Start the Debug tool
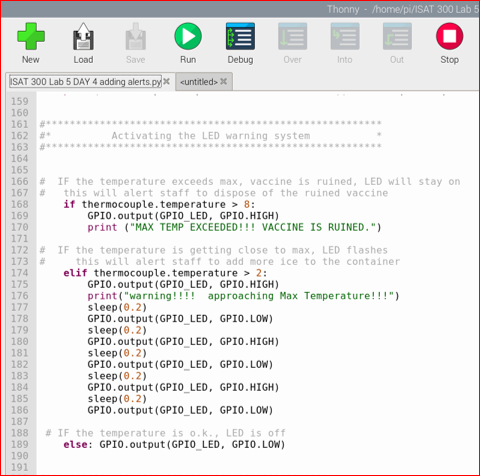This screenshot has height=476, width=480. pos(240,36)
